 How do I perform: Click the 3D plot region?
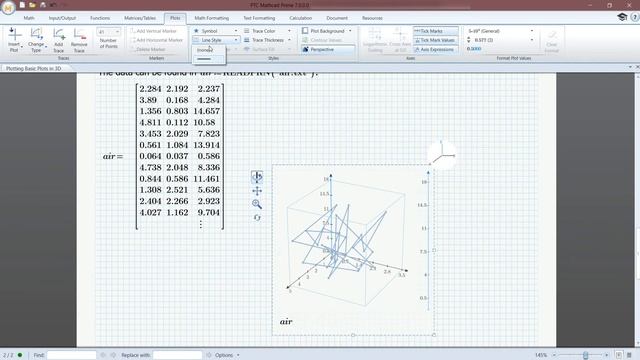[353, 250]
